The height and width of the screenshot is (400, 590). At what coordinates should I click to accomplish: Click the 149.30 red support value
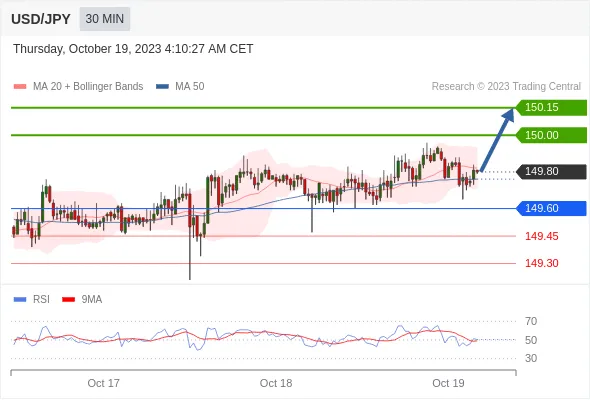[x=542, y=263]
